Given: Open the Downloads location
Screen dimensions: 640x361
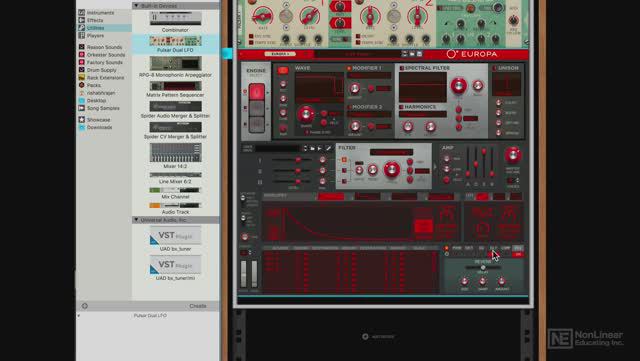Looking at the screenshot, I should tap(99, 127).
